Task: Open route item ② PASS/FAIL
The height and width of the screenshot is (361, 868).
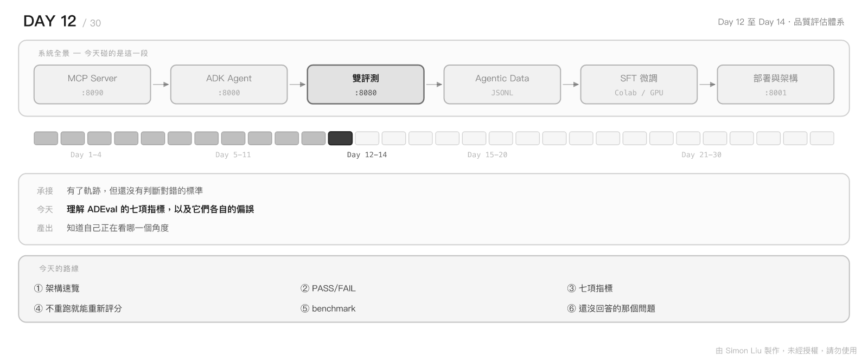Action: [x=328, y=288]
